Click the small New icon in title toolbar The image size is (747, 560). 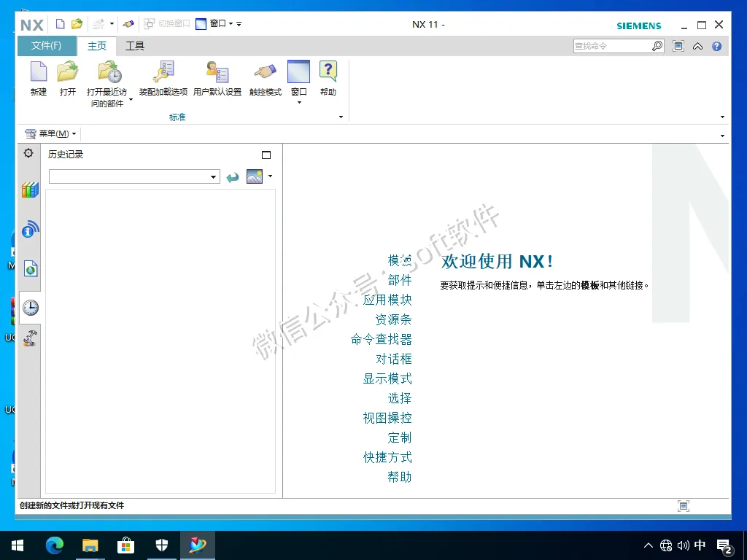click(x=60, y=24)
